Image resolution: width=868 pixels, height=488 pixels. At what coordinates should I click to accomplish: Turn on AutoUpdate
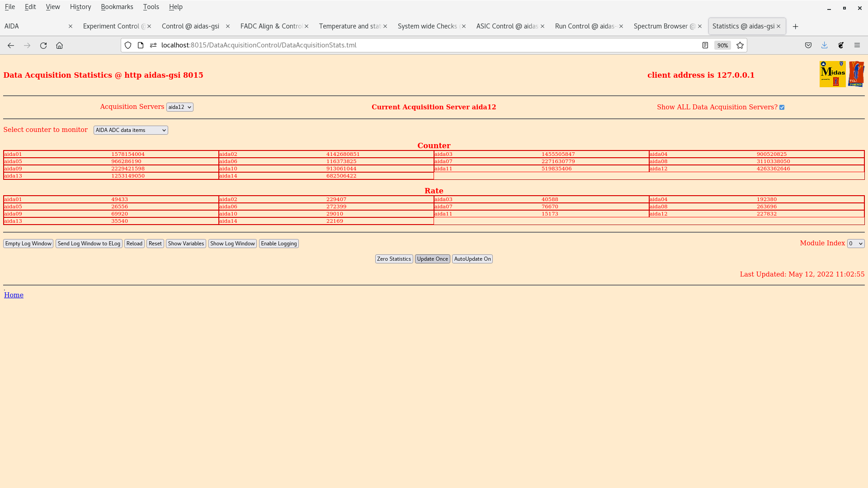pos(472,259)
